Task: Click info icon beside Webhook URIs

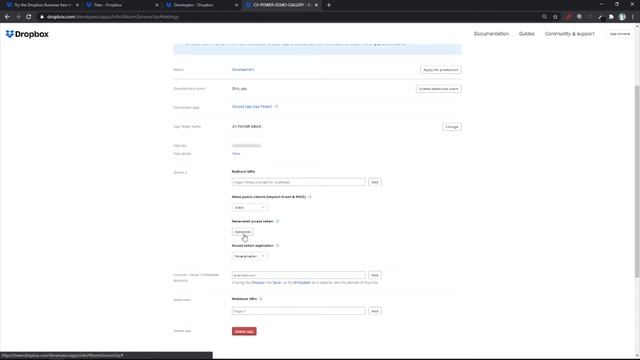Action: pyautogui.click(x=261, y=299)
